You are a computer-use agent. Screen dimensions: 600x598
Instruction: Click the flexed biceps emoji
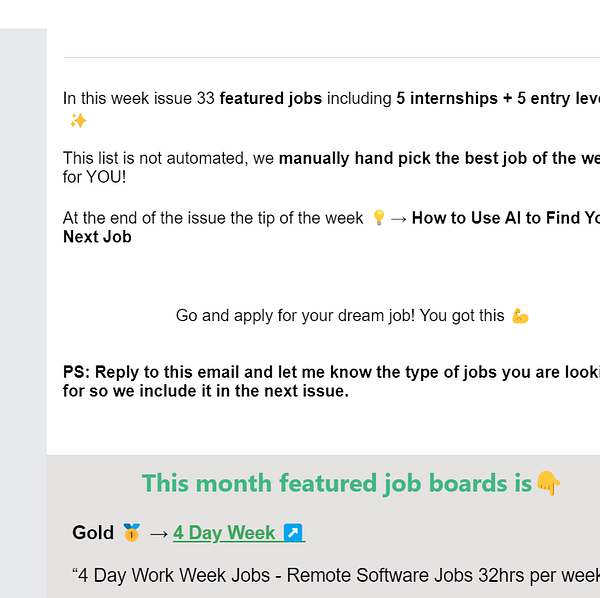coord(520,316)
